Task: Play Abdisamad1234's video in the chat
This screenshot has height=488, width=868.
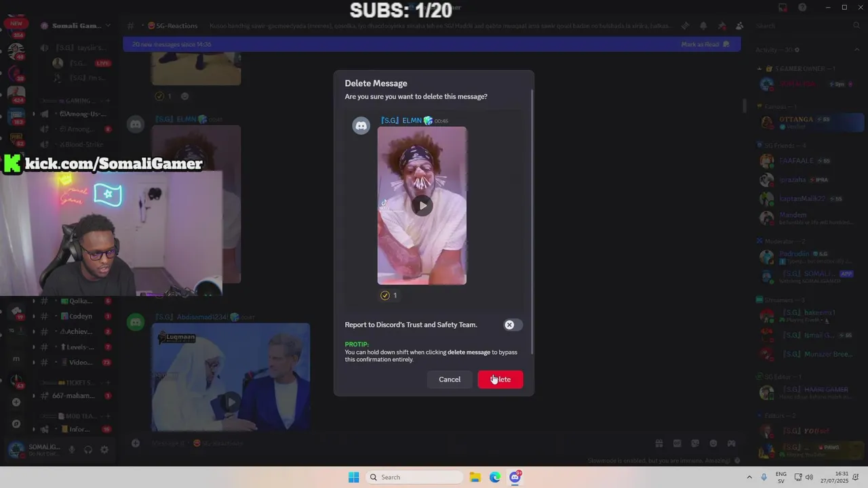Action: click(231, 402)
